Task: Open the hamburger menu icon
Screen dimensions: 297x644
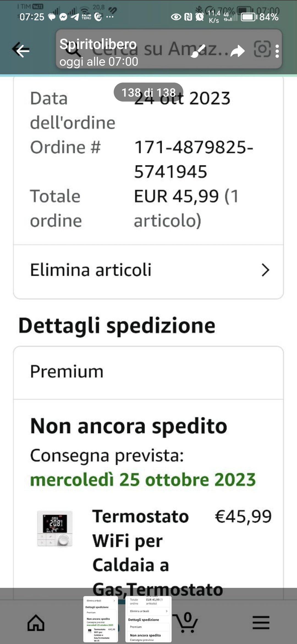Action: coord(261,622)
